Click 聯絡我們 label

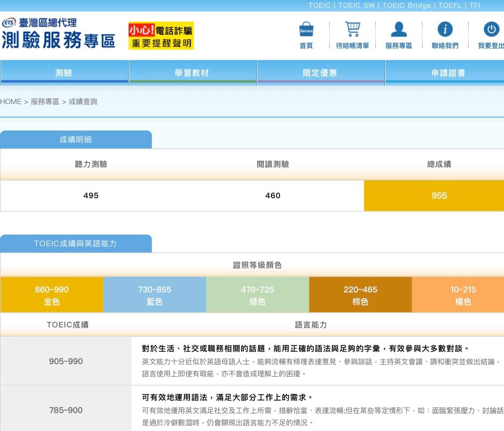tap(445, 46)
